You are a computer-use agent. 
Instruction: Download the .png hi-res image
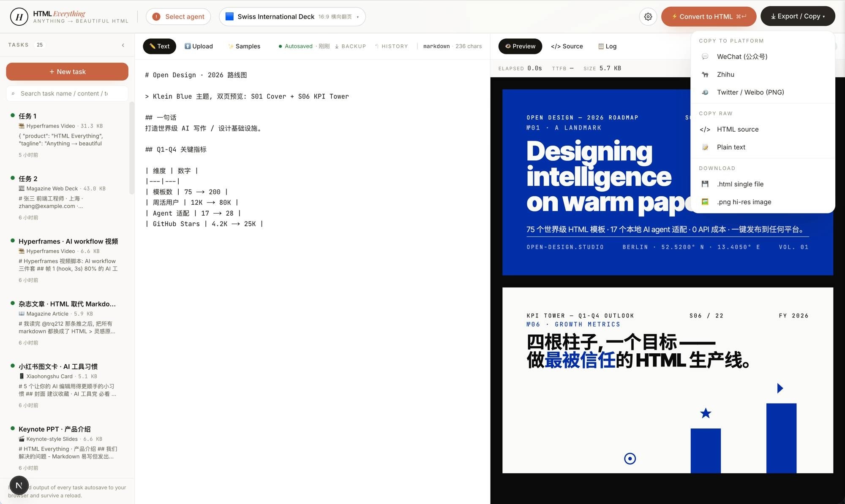coord(763,202)
